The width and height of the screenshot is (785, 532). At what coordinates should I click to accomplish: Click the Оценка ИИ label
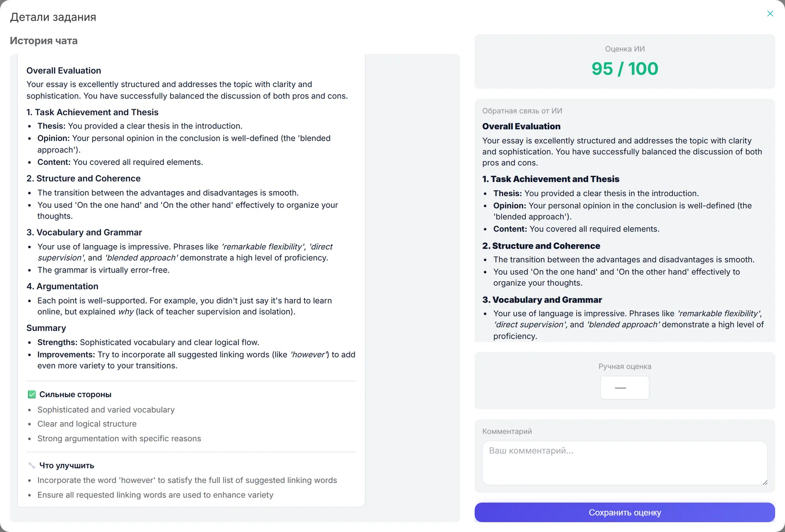625,49
